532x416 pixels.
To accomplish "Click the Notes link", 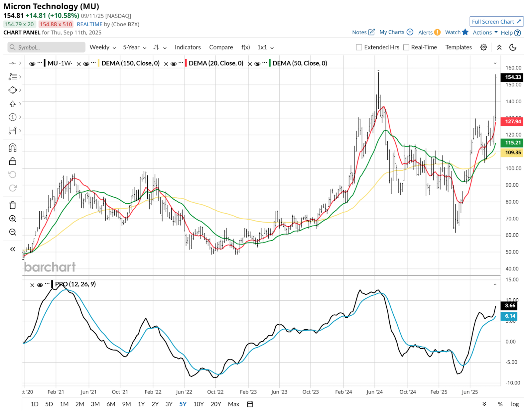I will pos(363,32).
